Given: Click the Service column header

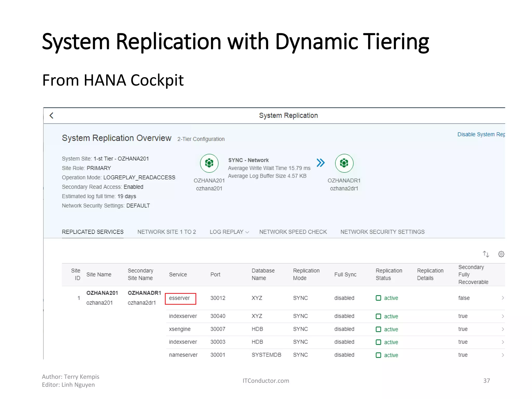Looking at the screenshot, I should click(178, 274).
